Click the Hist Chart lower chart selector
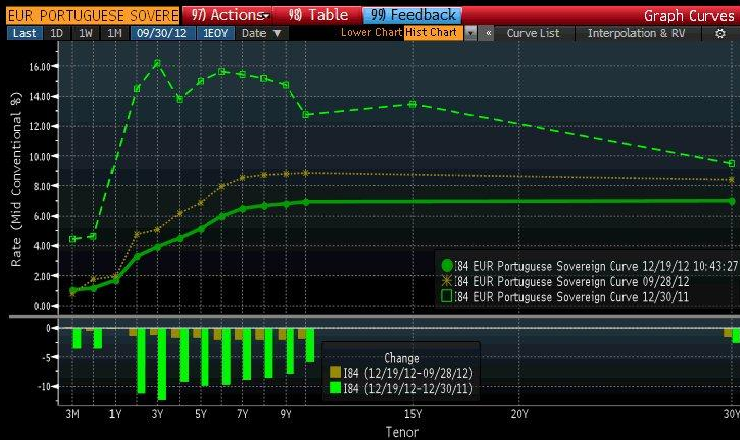 [433, 33]
